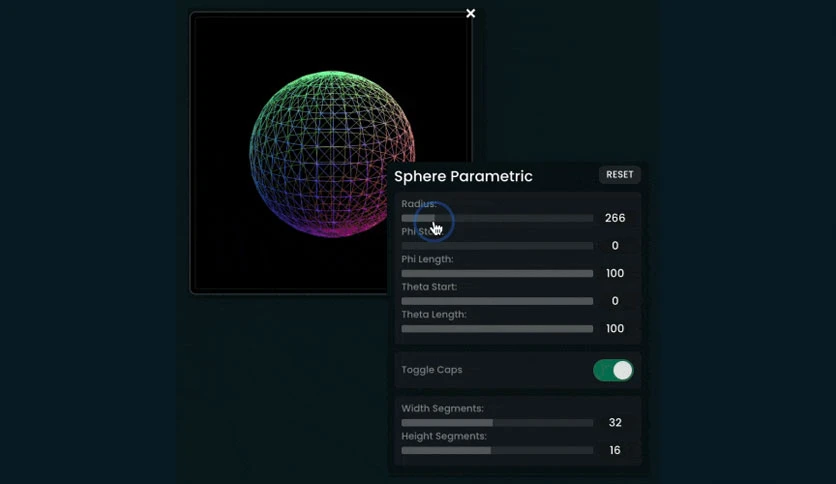The height and width of the screenshot is (484, 836).
Task: Click the Toggle Caps label
Action: pyautogui.click(x=431, y=370)
